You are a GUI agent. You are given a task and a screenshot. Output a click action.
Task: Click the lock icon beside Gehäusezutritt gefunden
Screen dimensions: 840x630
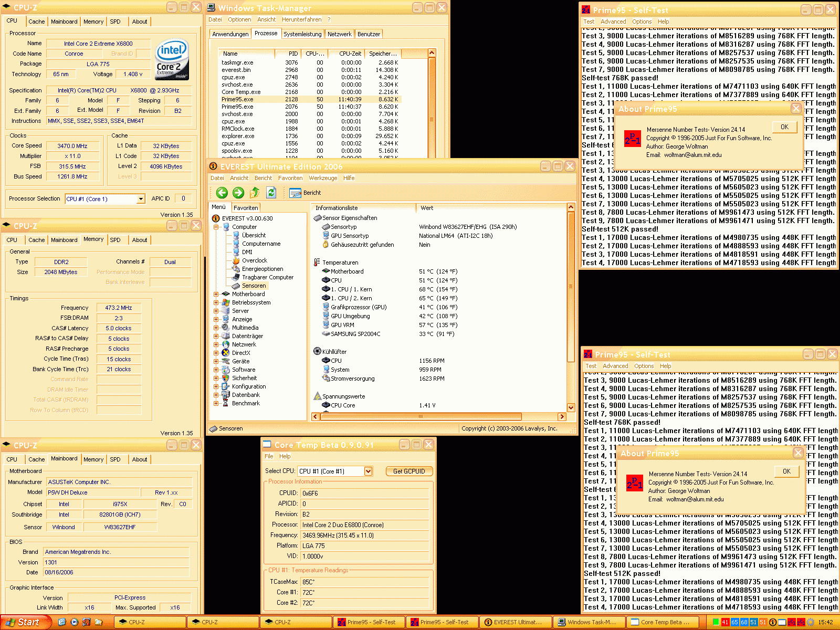coord(326,245)
